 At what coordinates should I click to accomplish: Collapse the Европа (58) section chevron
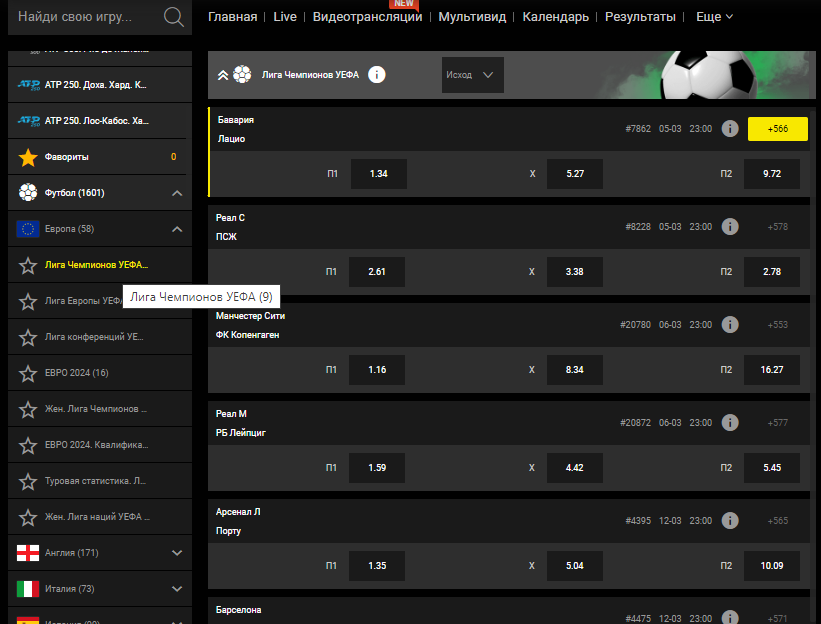coord(177,229)
